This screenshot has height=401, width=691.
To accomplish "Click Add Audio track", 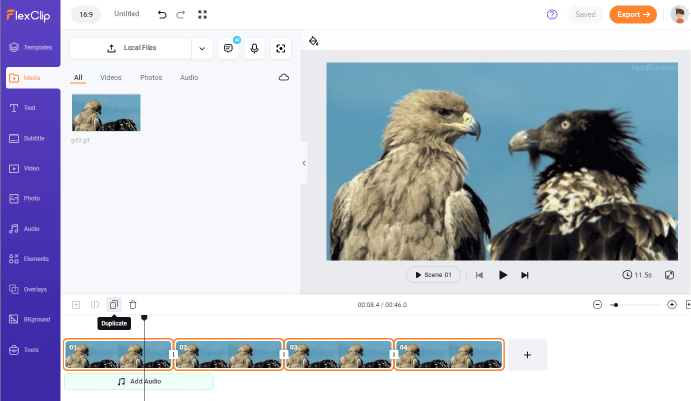I will [x=139, y=382].
